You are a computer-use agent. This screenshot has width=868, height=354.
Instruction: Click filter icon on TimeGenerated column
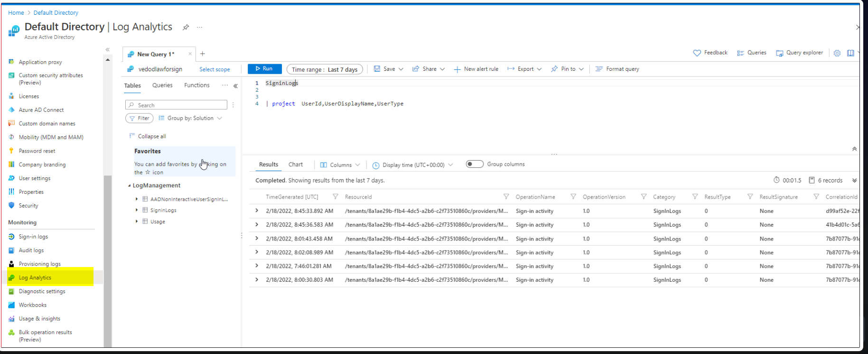pos(336,197)
